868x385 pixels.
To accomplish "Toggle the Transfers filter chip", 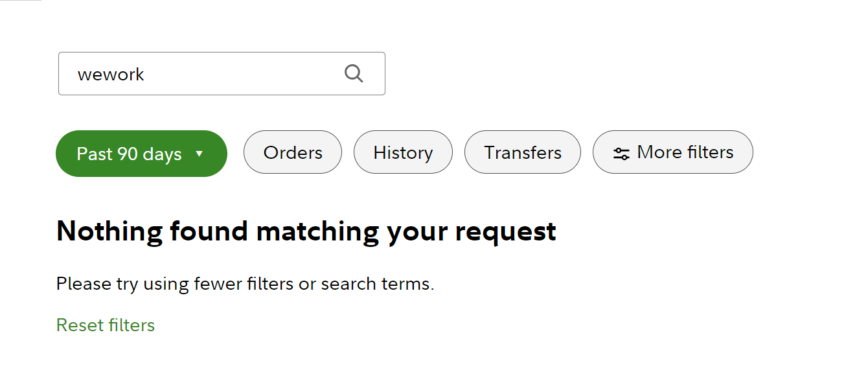I will [x=523, y=152].
